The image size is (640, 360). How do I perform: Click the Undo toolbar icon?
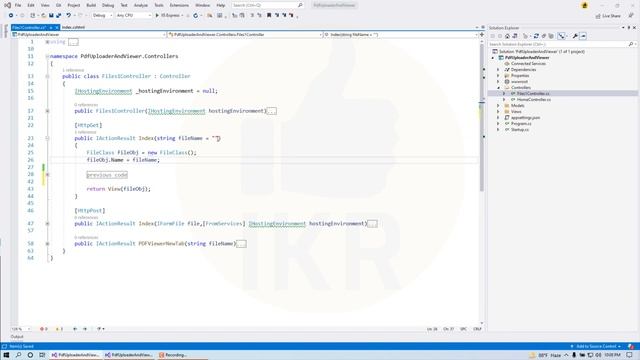click(69, 16)
